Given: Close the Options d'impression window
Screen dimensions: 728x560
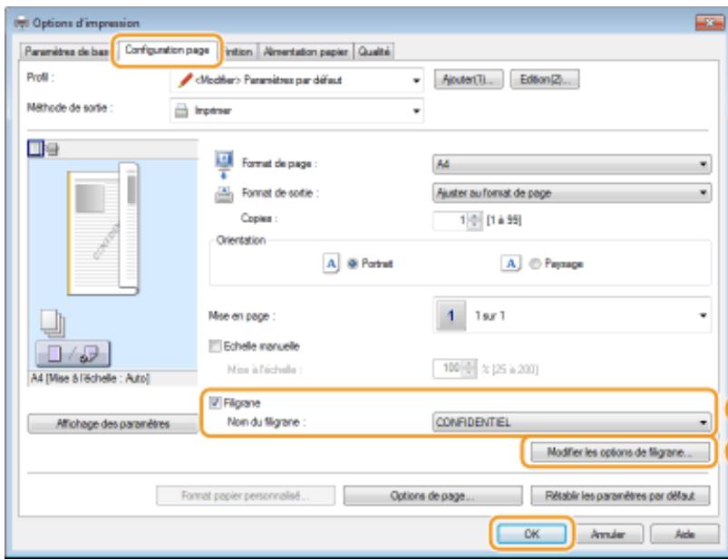Looking at the screenshot, I should coord(710,23).
